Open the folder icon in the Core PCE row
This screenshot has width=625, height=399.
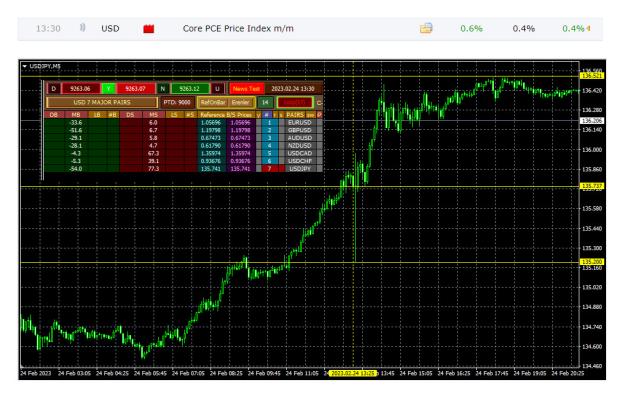[426, 28]
